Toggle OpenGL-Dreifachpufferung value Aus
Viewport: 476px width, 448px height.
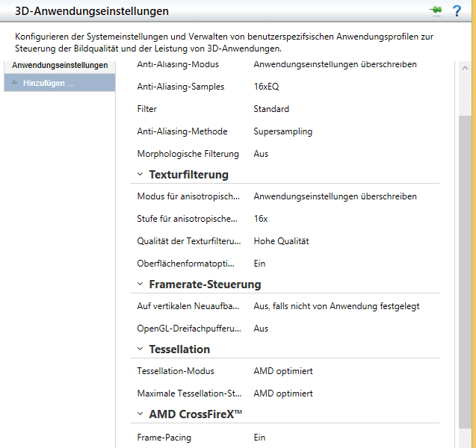click(x=261, y=329)
